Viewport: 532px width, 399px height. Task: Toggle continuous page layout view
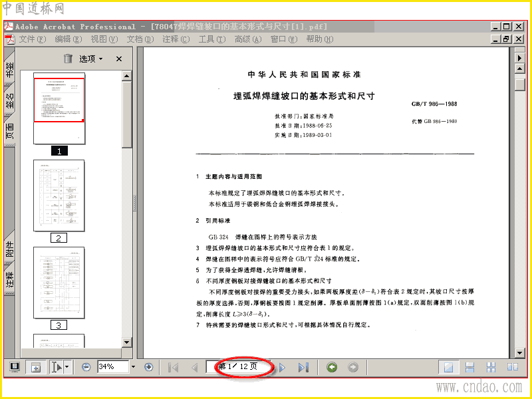[469, 367]
